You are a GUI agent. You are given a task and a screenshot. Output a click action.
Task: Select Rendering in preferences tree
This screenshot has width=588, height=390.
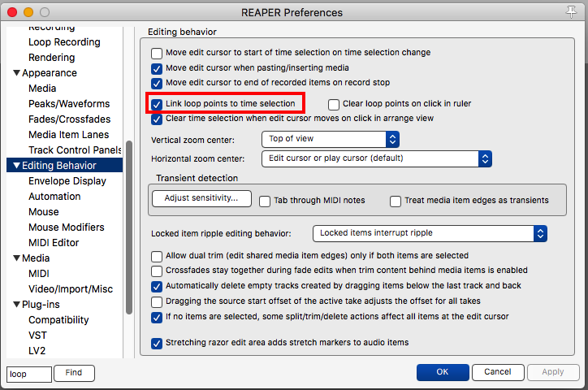pos(52,58)
